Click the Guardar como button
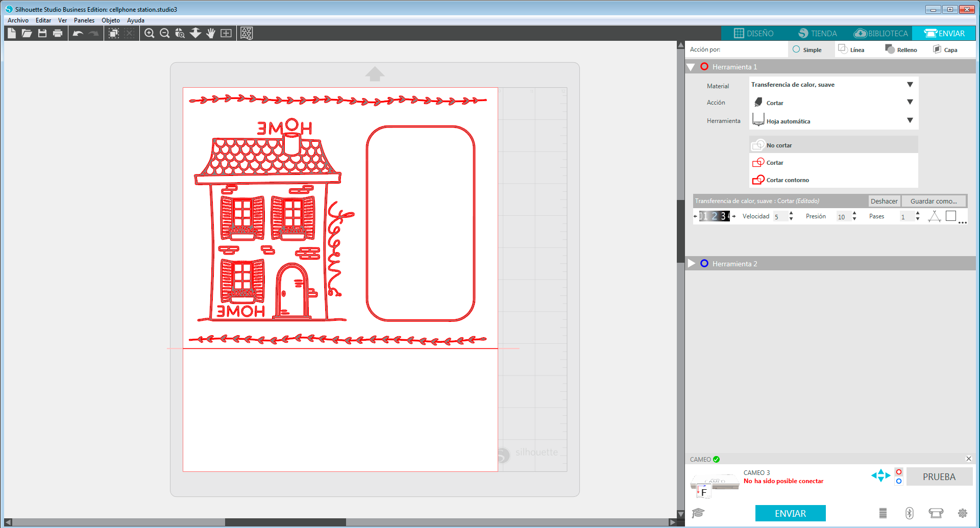This screenshot has width=980, height=528. tap(934, 201)
